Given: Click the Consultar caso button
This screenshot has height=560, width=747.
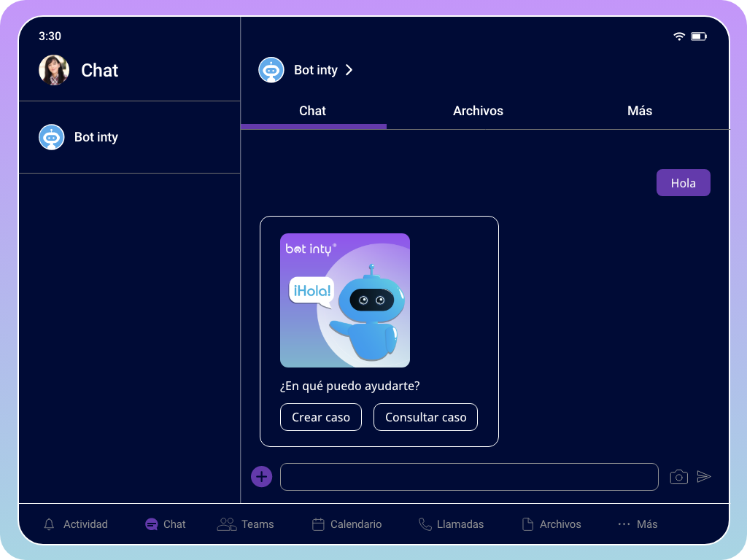Looking at the screenshot, I should tap(425, 417).
